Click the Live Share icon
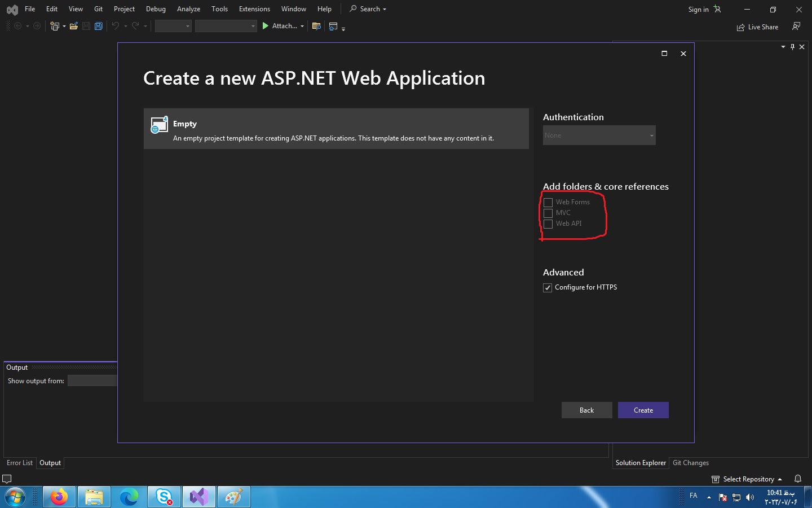 740,27
